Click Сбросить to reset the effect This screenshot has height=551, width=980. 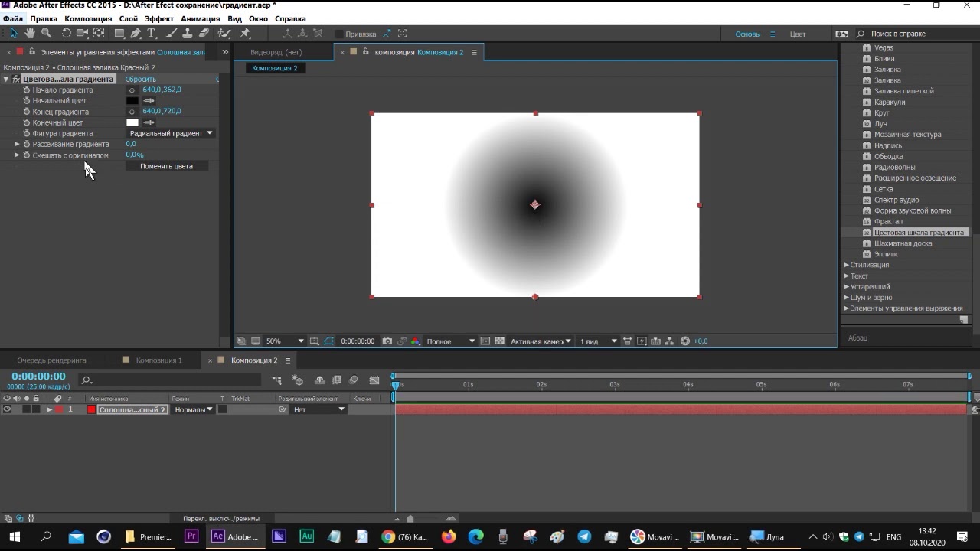pos(141,80)
